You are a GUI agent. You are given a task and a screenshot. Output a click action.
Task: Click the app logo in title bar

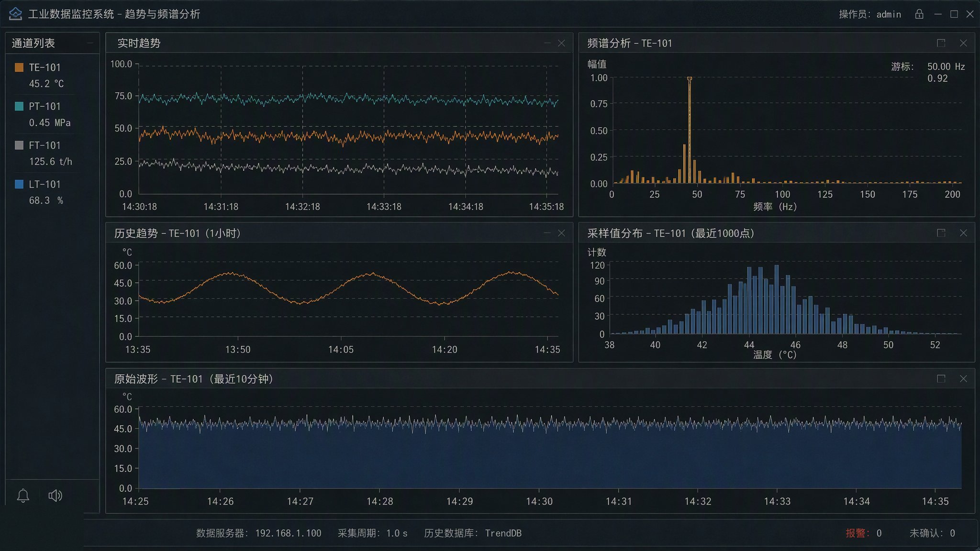coord(15,14)
